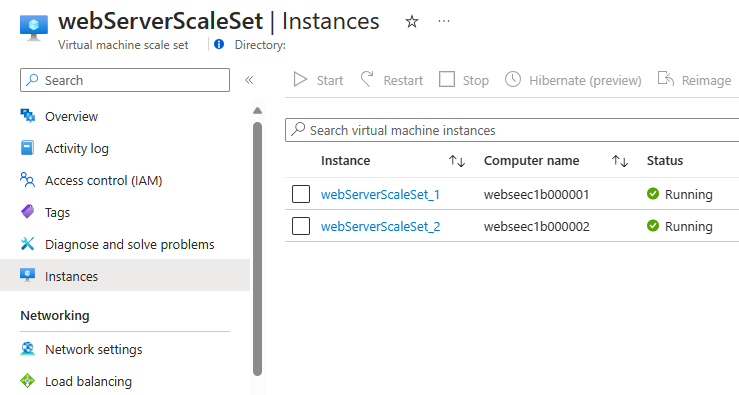Focus the Search virtual machine instances field
Screen dimensions: 739x395
point(512,130)
